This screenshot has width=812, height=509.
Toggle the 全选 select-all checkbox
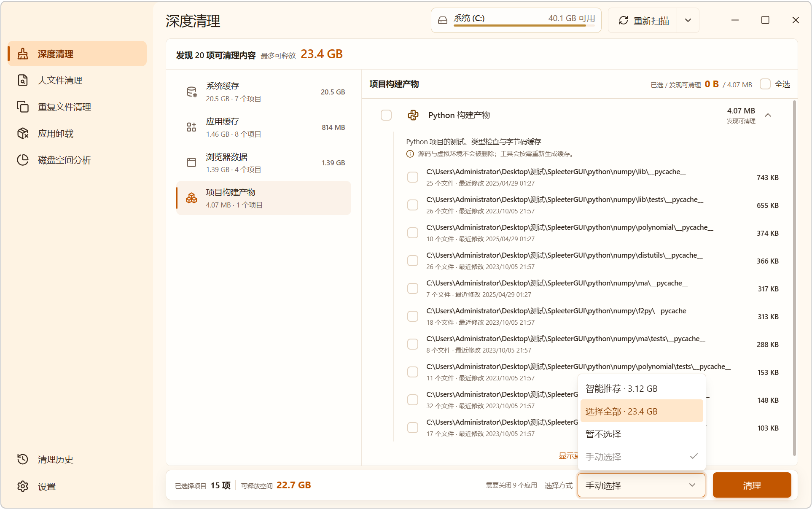coord(765,84)
